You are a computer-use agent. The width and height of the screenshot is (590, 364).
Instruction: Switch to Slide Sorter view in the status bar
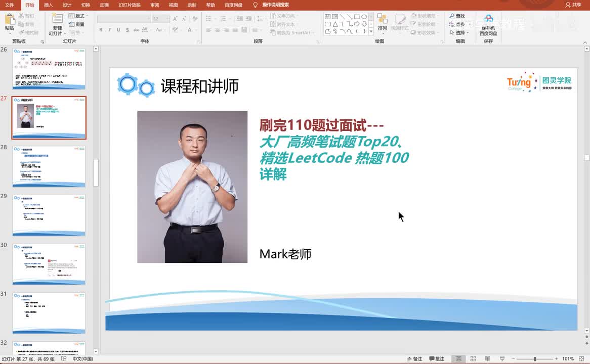pyautogui.click(x=473, y=359)
